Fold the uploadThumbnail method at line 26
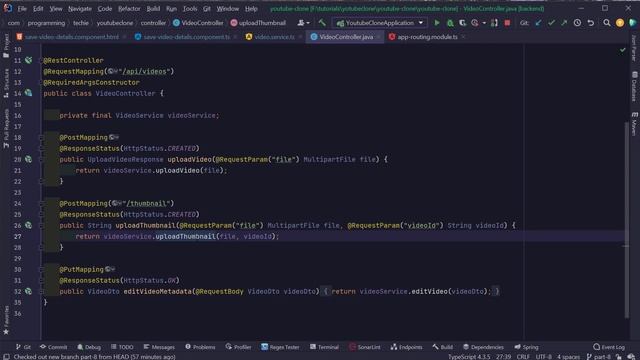The image size is (640, 360). click(41, 225)
